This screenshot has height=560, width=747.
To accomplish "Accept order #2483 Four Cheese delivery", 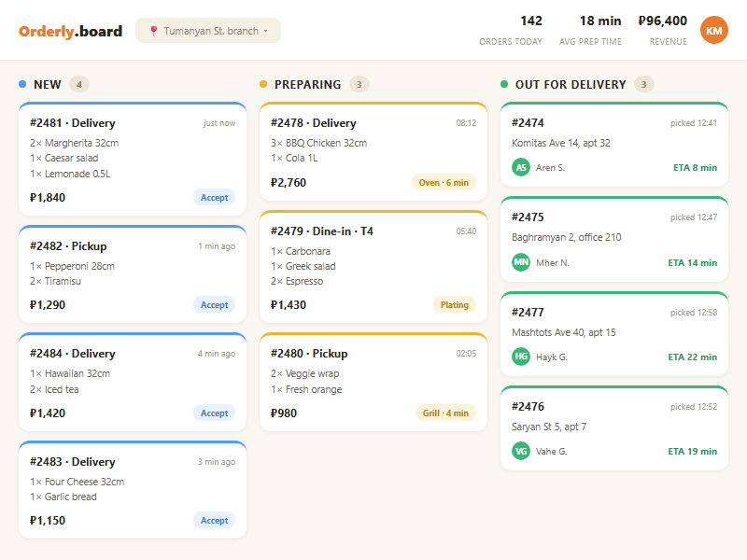I will point(214,521).
